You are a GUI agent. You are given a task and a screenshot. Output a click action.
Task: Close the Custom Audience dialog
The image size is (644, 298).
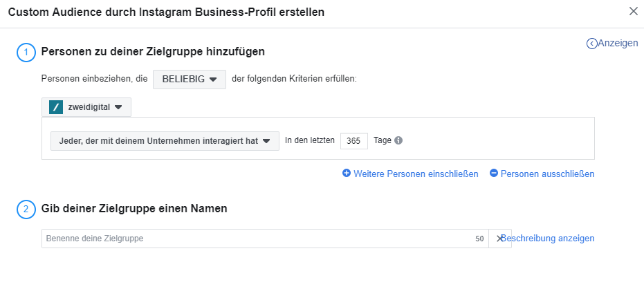(633, 11)
